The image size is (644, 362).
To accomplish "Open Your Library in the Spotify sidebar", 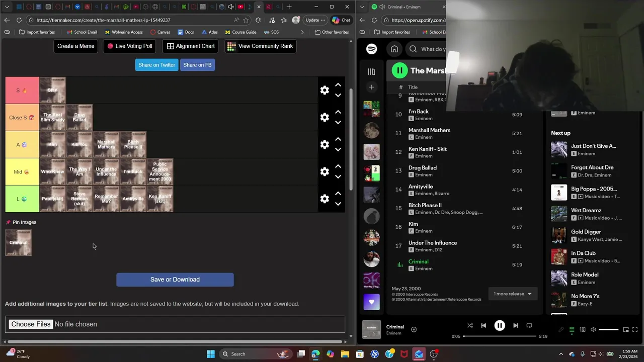I will point(371,72).
